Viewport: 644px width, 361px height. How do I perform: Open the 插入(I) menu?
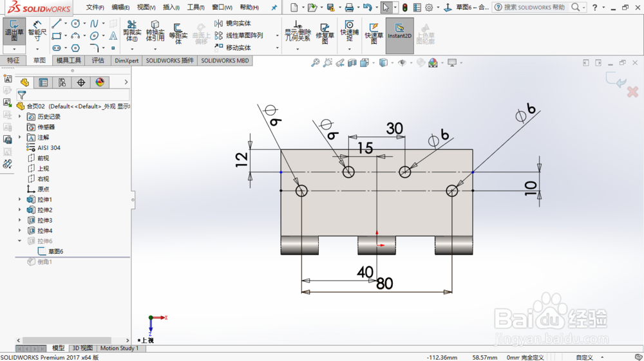[171, 7]
